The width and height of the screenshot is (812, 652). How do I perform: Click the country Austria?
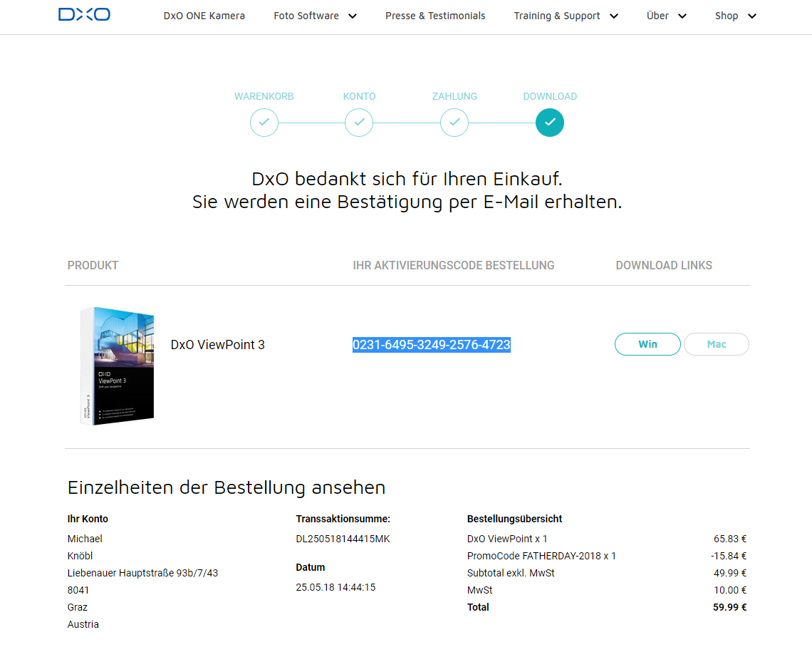pos(83,624)
